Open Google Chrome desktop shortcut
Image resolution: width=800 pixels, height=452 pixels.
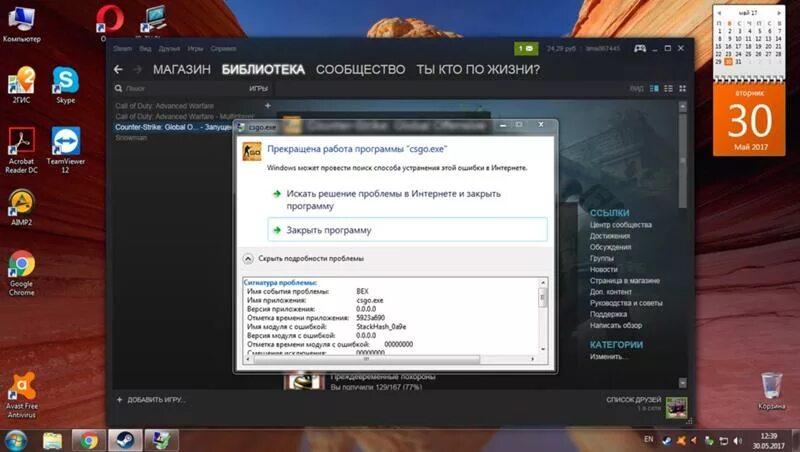pos(21,273)
